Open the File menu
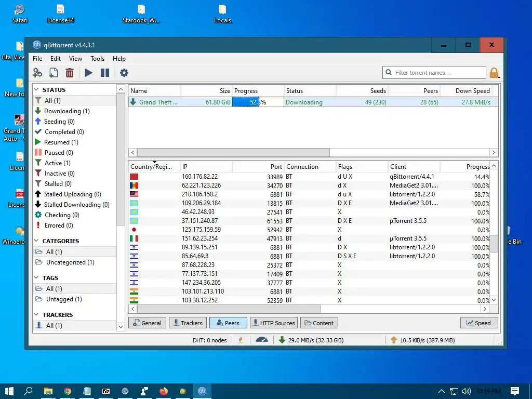This screenshot has height=399, width=532. point(37,59)
